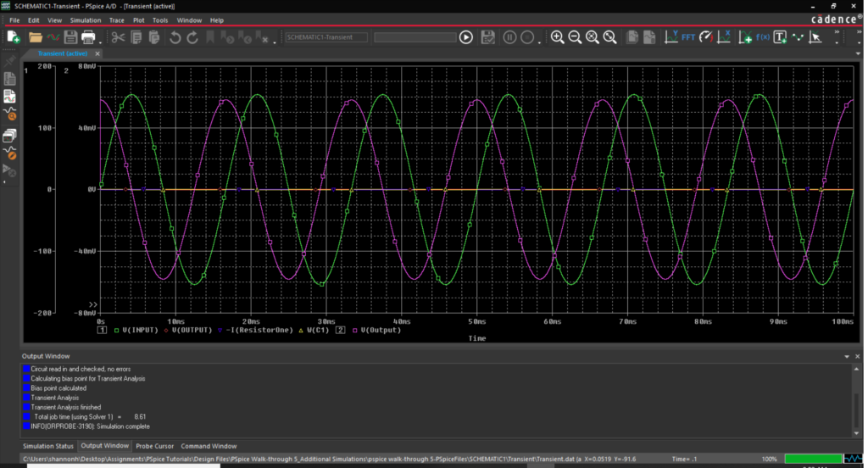The width and height of the screenshot is (868, 468).
Task: Click the Cut scissors icon
Action: (x=118, y=37)
